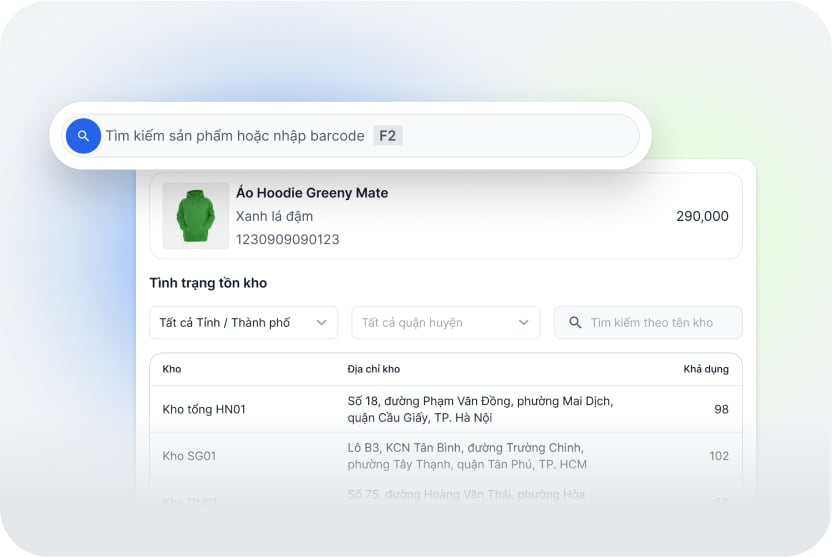Screen dimensions: 832x557
Task: Click the Địa chỉ kho column header
Action: [x=374, y=369]
